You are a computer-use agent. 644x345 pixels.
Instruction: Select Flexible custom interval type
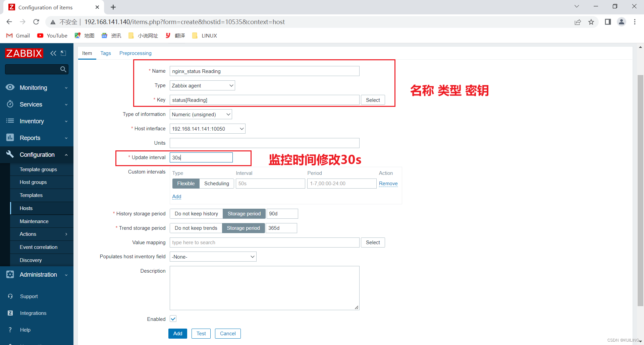(x=186, y=184)
